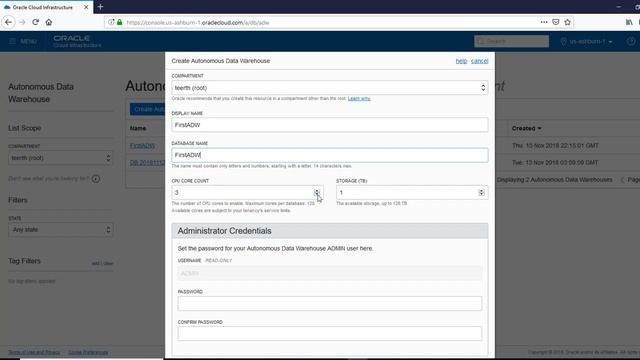The width and height of the screenshot is (640, 360).
Task: Click the info icon beside Don't see what you're looking for
Action: coord(96,179)
